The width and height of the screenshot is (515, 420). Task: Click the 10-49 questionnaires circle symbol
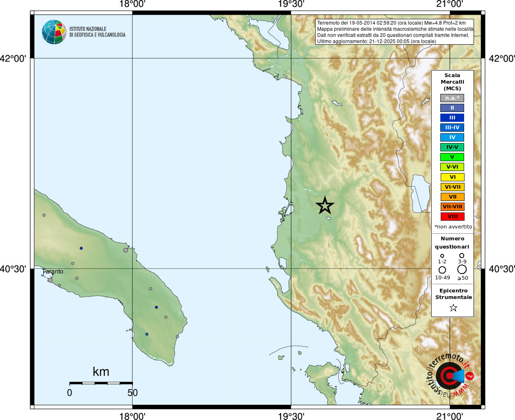442,270
